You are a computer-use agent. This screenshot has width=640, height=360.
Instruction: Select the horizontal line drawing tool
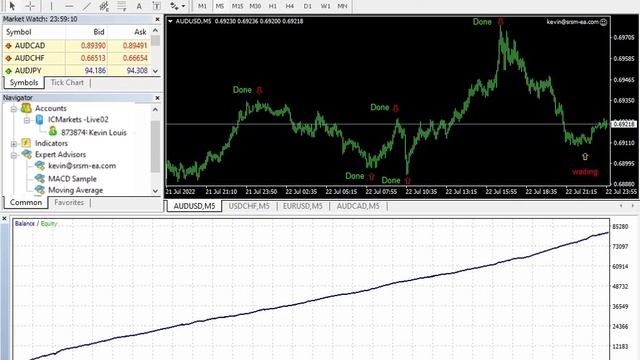(x=69, y=6)
